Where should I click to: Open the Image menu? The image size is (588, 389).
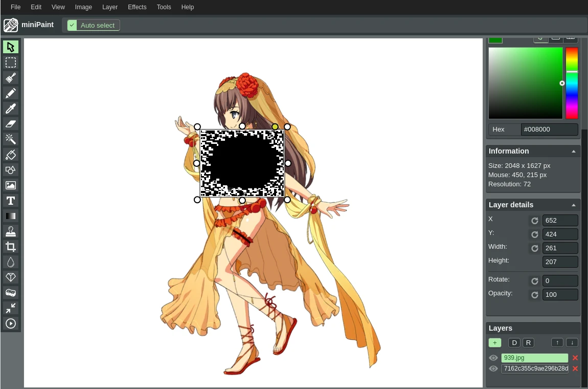click(x=83, y=7)
